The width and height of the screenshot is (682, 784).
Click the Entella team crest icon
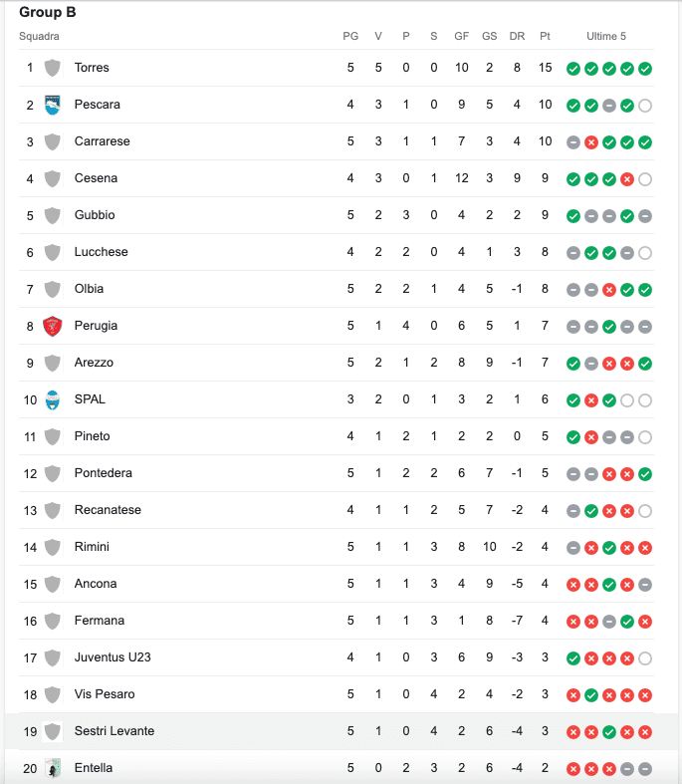53,768
